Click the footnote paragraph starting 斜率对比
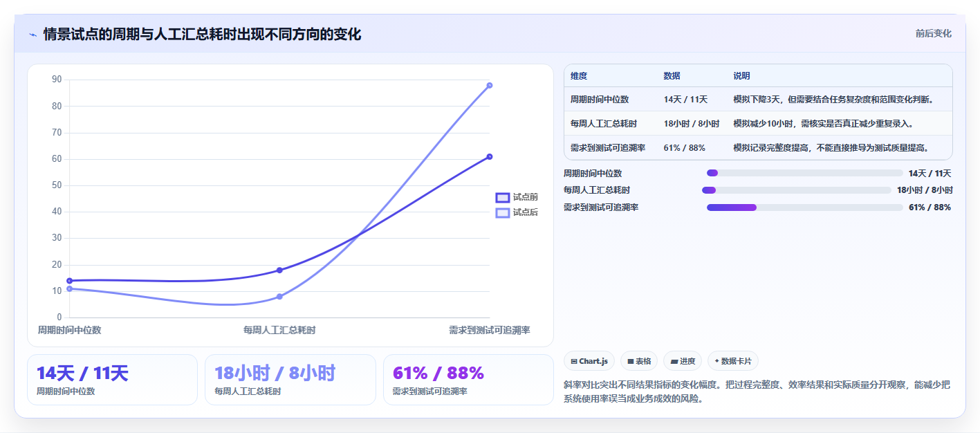This screenshot has width=980, height=433. (757, 391)
